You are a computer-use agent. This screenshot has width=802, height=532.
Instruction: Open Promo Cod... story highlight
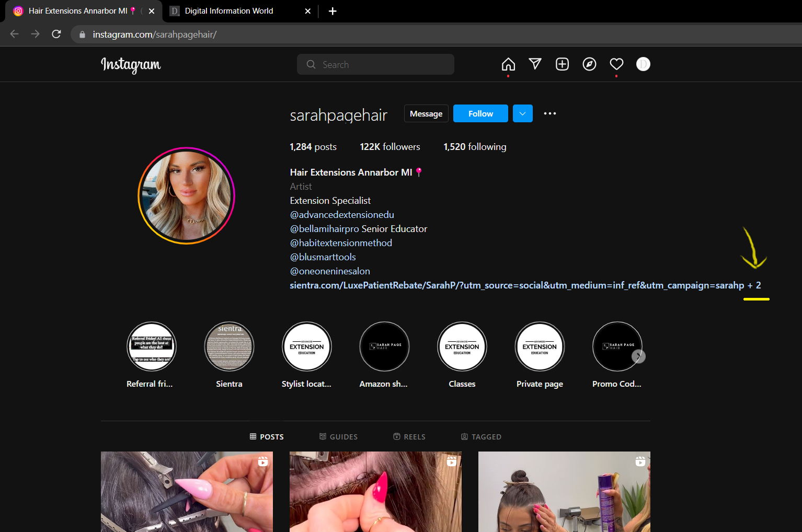click(617, 346)
